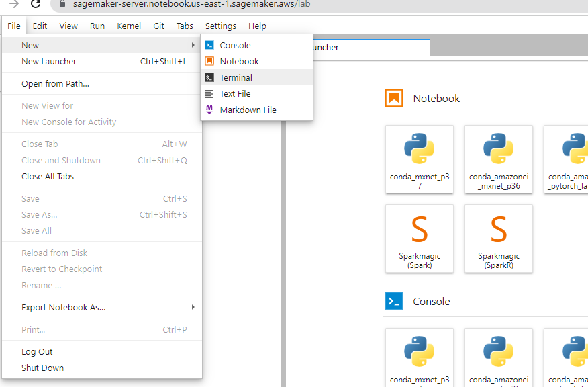The height and width of the screenshot is (387, 588).
Task: Click the Notebook section icon in launcher
Action: coord(394,98)
